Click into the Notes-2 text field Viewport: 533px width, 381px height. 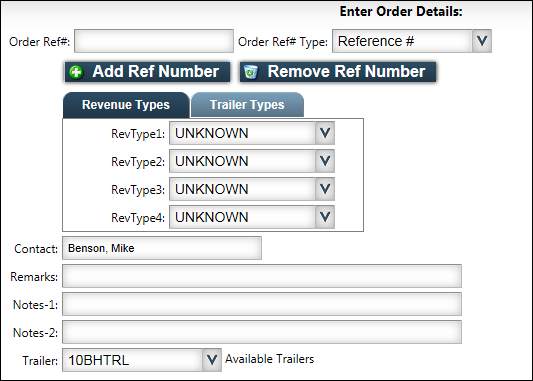tap(262, 332)
